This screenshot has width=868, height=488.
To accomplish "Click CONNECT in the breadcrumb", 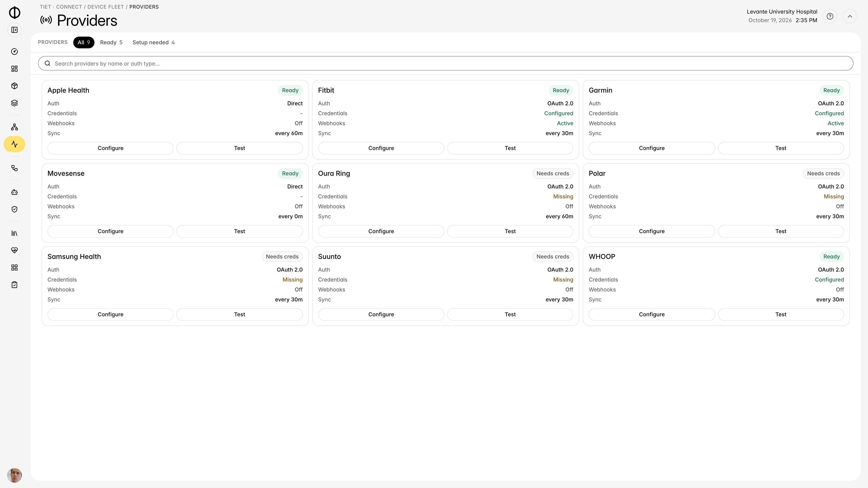I will pyautogui.click(x=69, y=7).
